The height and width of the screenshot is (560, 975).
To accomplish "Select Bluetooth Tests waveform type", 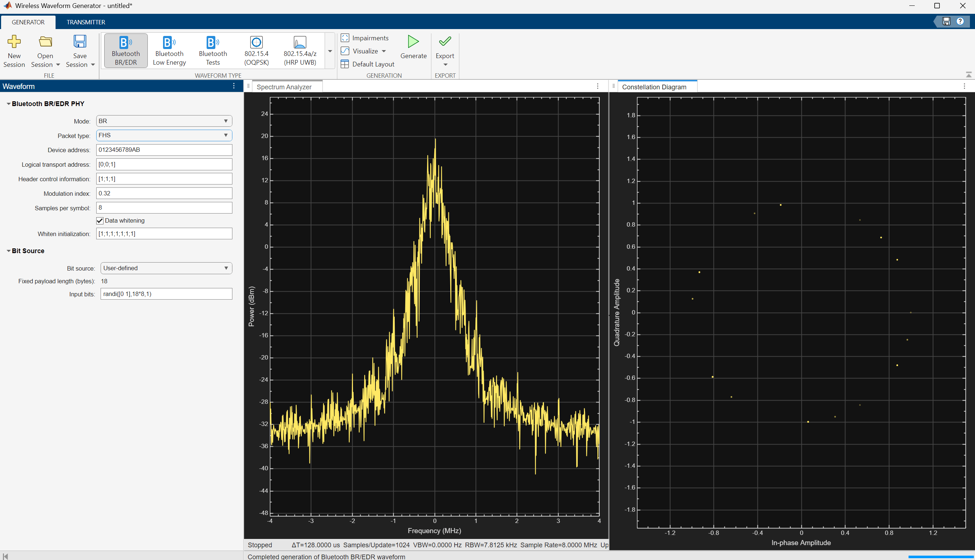I will click(212, 51).
